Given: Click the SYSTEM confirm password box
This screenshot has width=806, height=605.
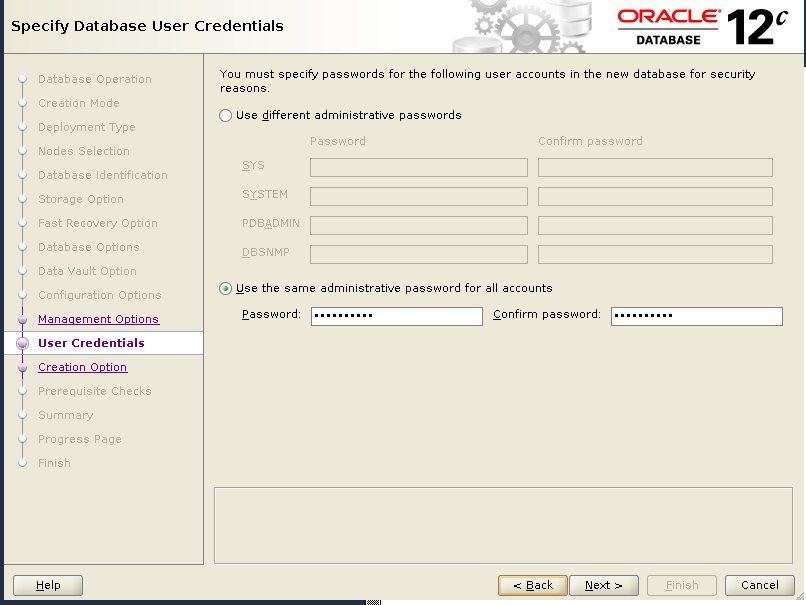Looking at the screenshot, I should 654,196.
